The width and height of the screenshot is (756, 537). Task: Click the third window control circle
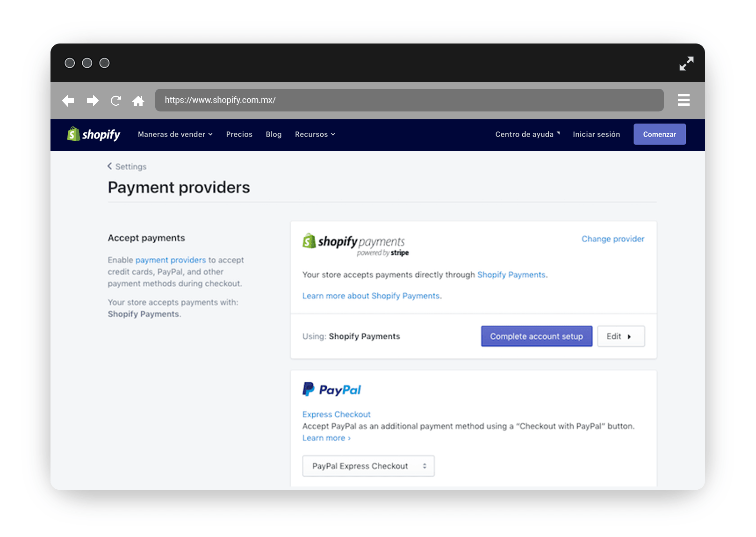tap(105, 63)
